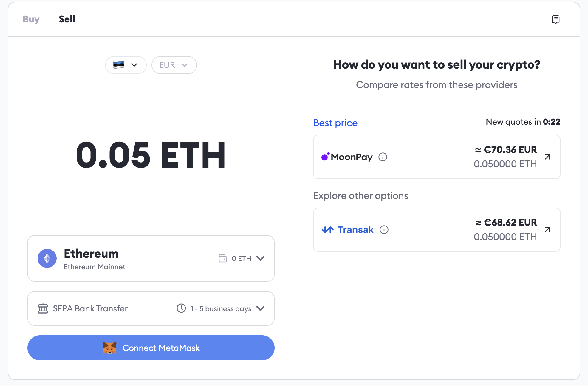Screen dimensions: 588x386
Task: Open the Estonia flag country dropdown
Action: [126, 65]
